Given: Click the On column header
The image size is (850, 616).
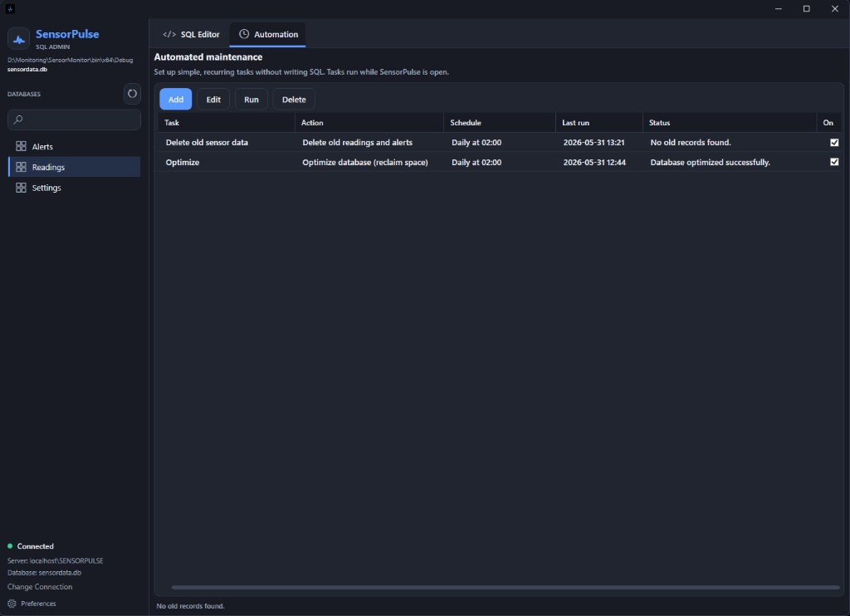Looking at the screenshot, I should [x=828, y=123].
